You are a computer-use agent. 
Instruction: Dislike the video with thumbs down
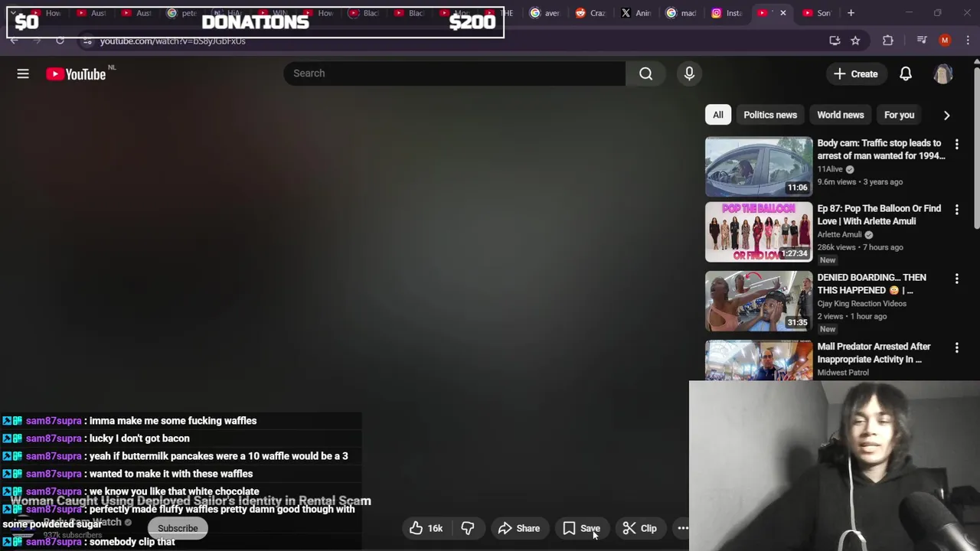click(x=468, y=528)
